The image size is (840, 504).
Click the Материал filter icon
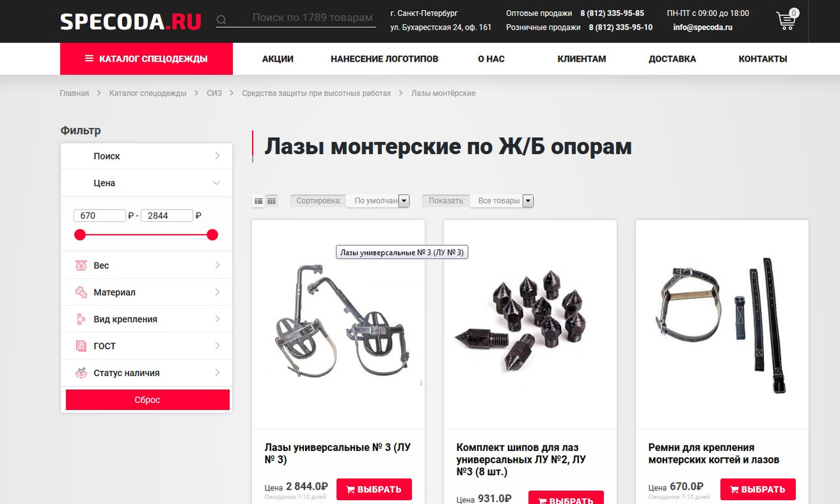pos(81,293)
